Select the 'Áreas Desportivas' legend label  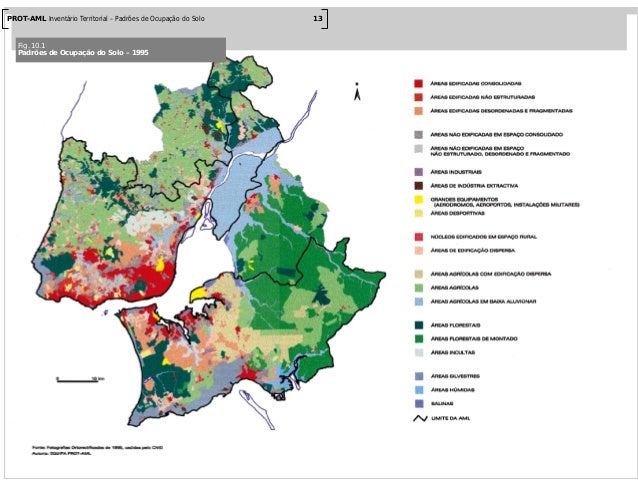click(x=457, y=213)
